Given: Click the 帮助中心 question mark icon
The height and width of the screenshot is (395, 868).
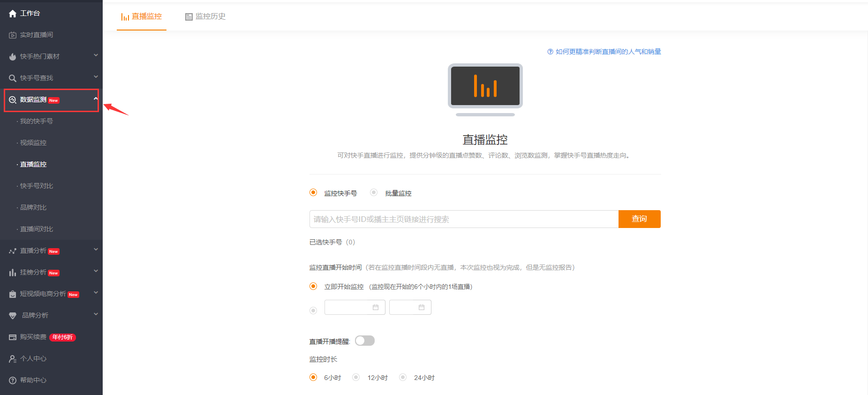Looking at the screenshot, I should (13, 380).
